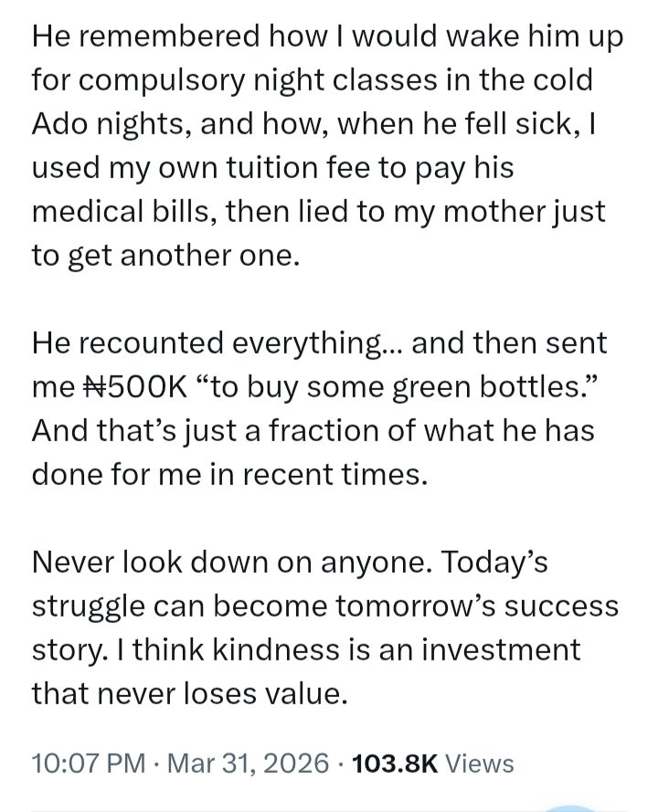Tap the 103.8K view count

click(x=395, y=763)
